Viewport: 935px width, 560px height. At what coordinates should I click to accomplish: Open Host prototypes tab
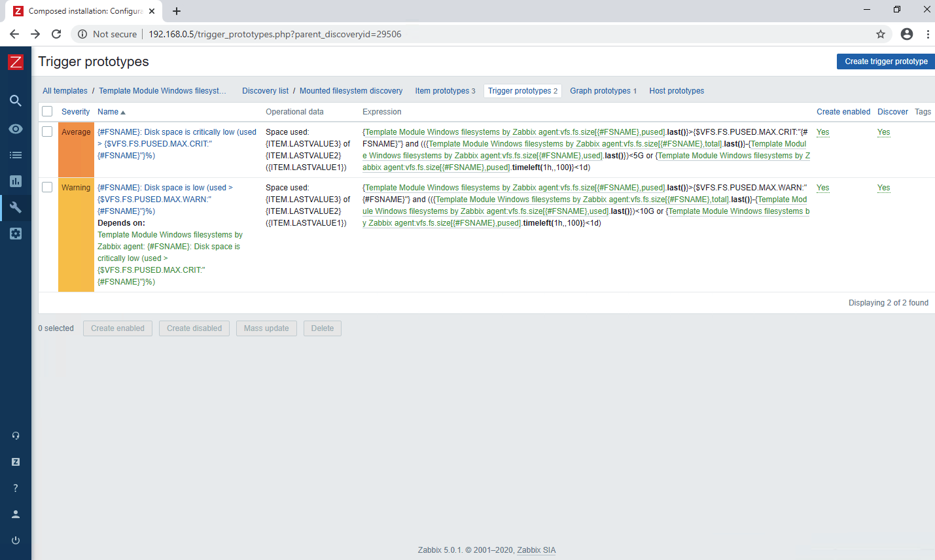[677, 91]
